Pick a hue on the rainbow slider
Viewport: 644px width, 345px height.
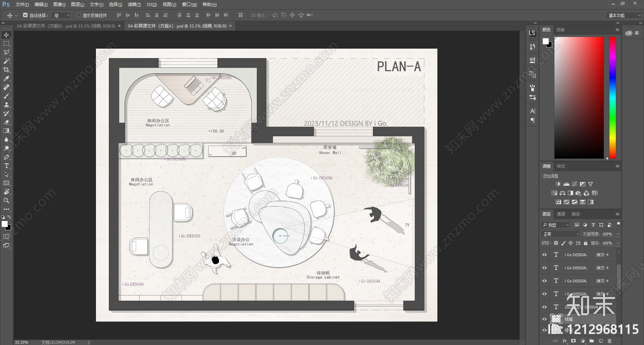click(612, 98)
